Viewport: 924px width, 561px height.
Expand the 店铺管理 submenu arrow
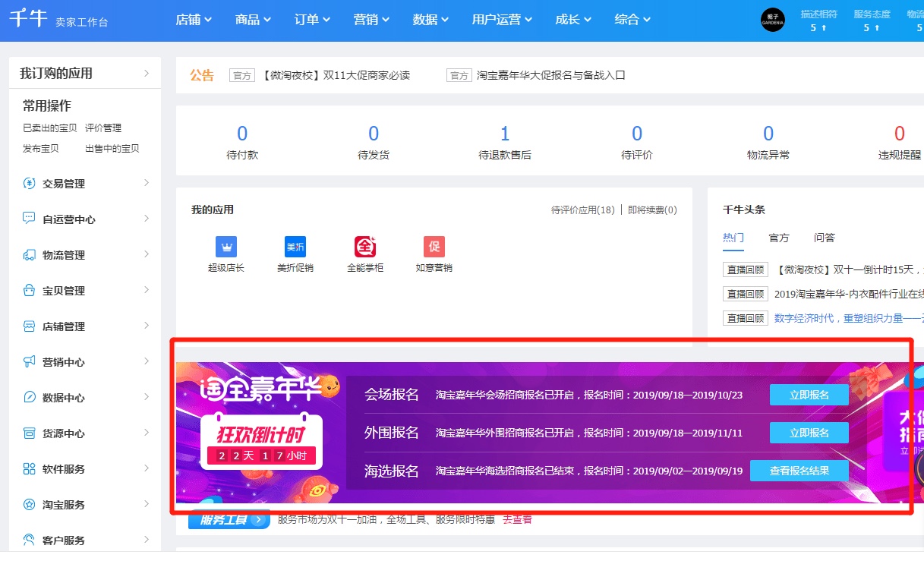pyautogui.click(x=147, y=326)
